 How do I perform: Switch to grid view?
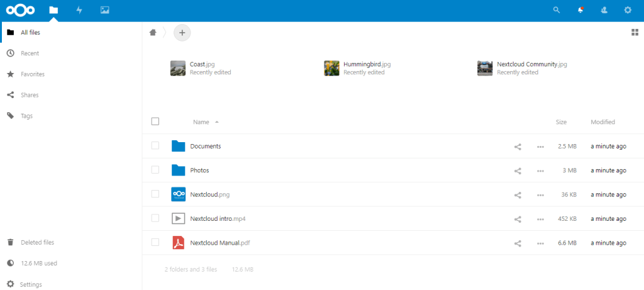coord(634,32)
